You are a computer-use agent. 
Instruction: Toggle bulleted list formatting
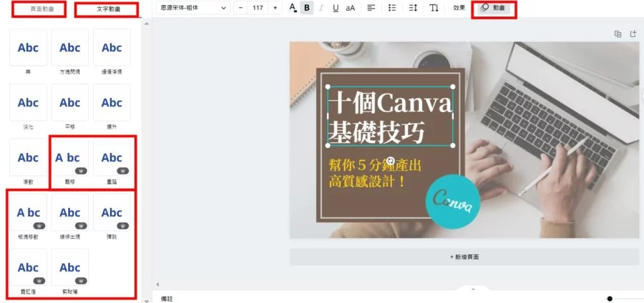(x=392, y=8)
